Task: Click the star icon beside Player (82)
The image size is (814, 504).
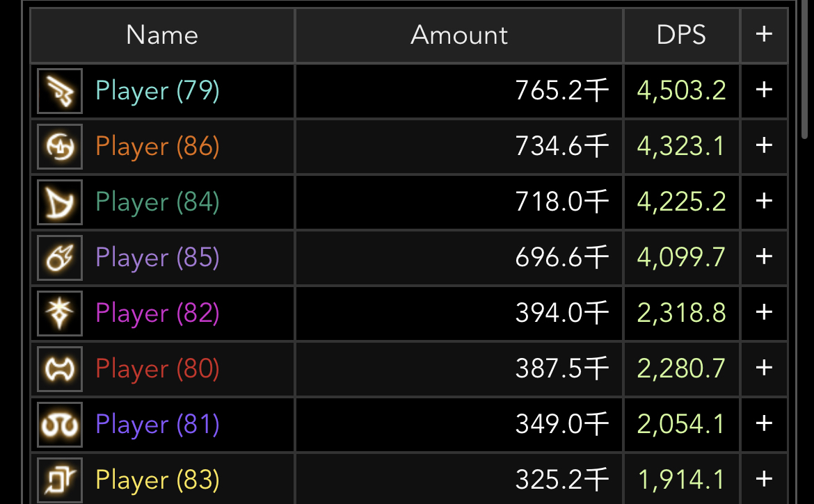Action: (60, 313)
